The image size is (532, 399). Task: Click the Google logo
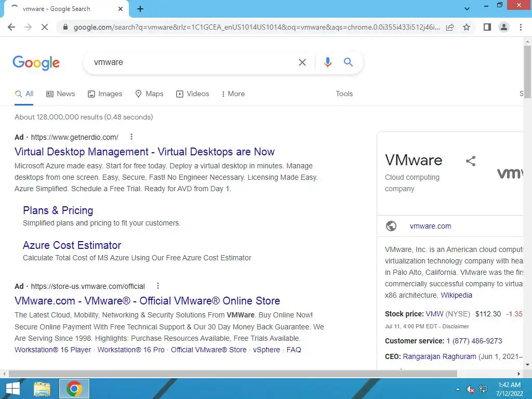point(36,63)
